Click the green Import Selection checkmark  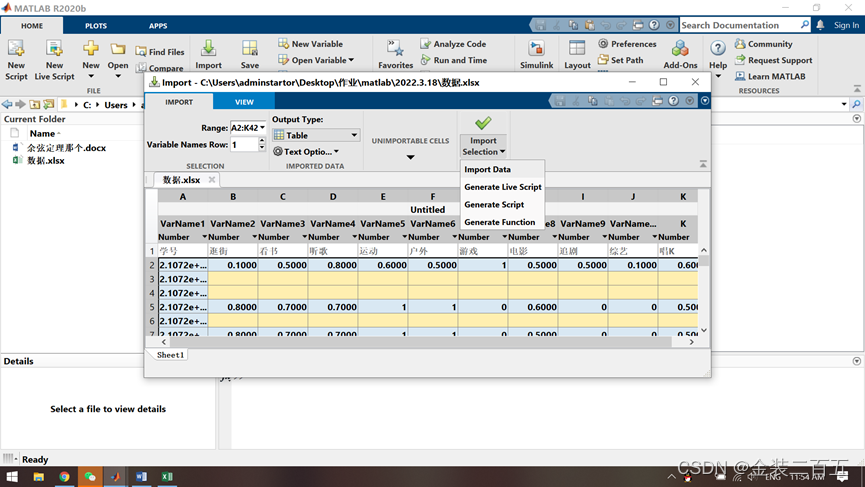click(x=483, y=122)
